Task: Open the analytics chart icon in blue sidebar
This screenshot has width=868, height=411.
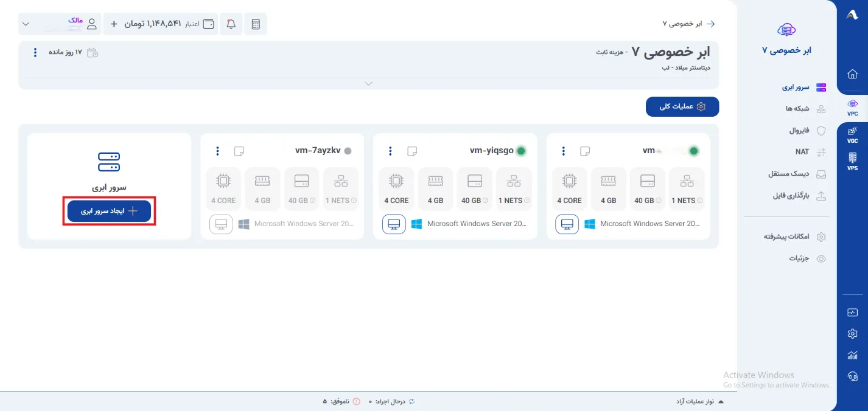Action: (x=852, y=355)
